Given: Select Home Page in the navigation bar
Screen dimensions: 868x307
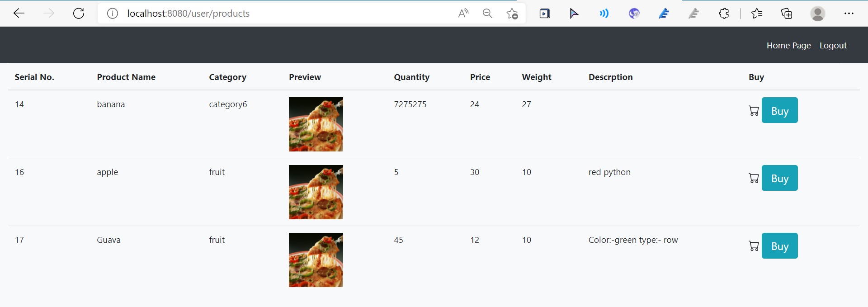Looking at the screenshot, I should 788,45.
